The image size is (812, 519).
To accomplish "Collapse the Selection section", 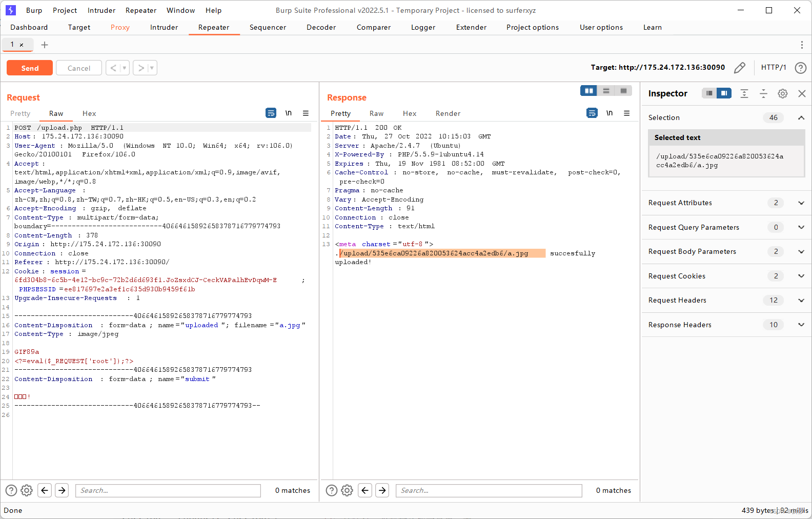I will click(x=801, y=117).
